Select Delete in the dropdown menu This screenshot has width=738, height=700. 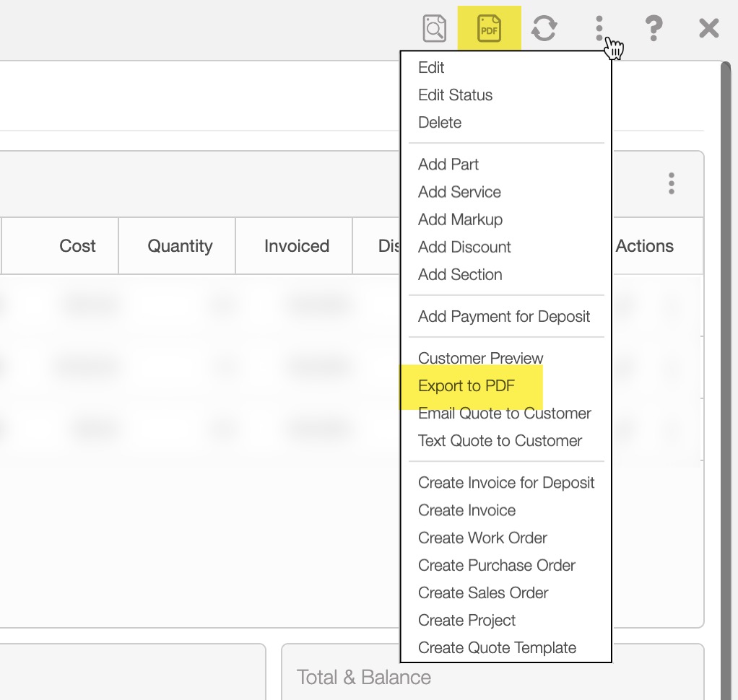point(439,123)
